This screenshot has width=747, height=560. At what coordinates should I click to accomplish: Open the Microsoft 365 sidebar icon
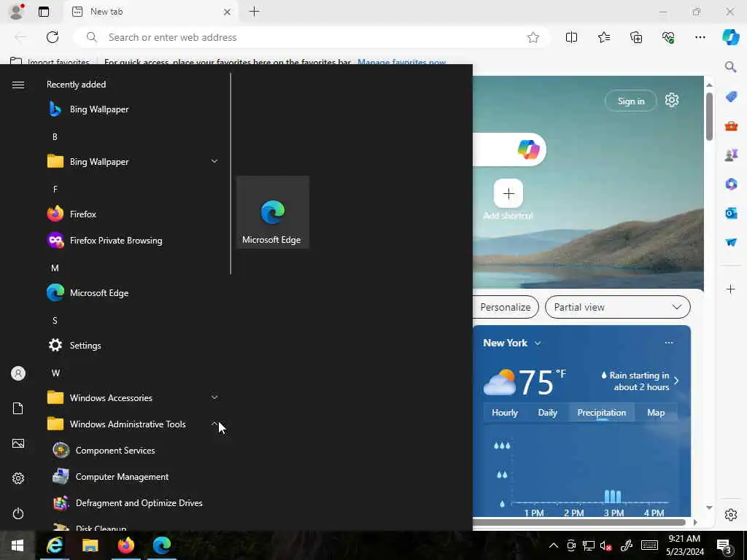pos(731,184)
